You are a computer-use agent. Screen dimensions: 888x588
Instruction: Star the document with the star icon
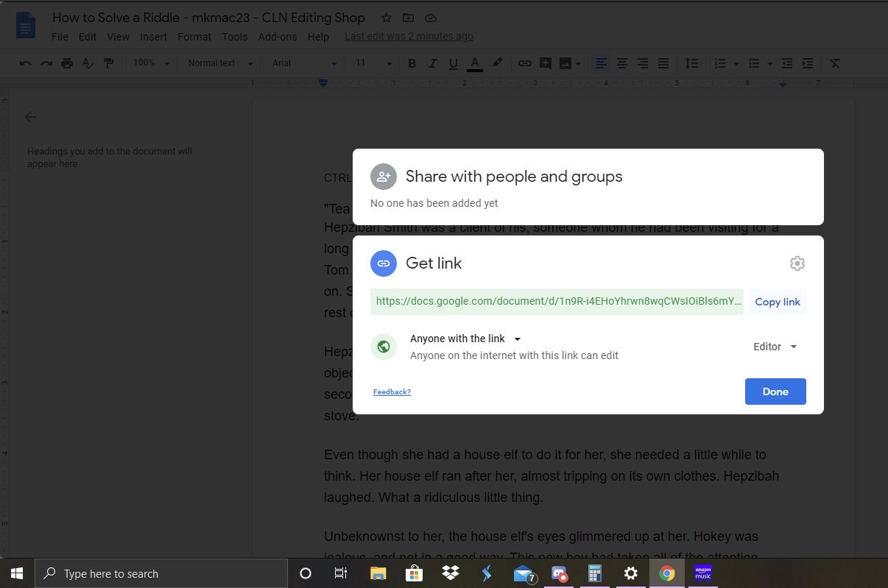[386, 18]
